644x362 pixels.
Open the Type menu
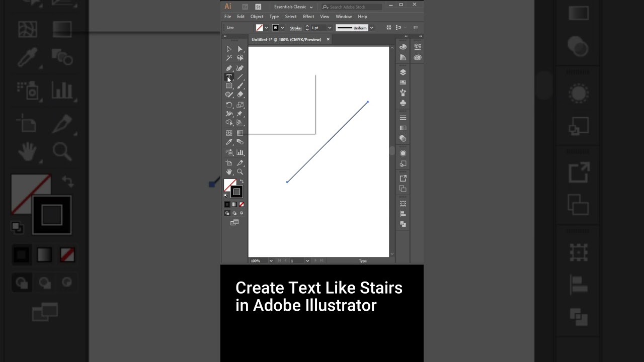[274, 17]
